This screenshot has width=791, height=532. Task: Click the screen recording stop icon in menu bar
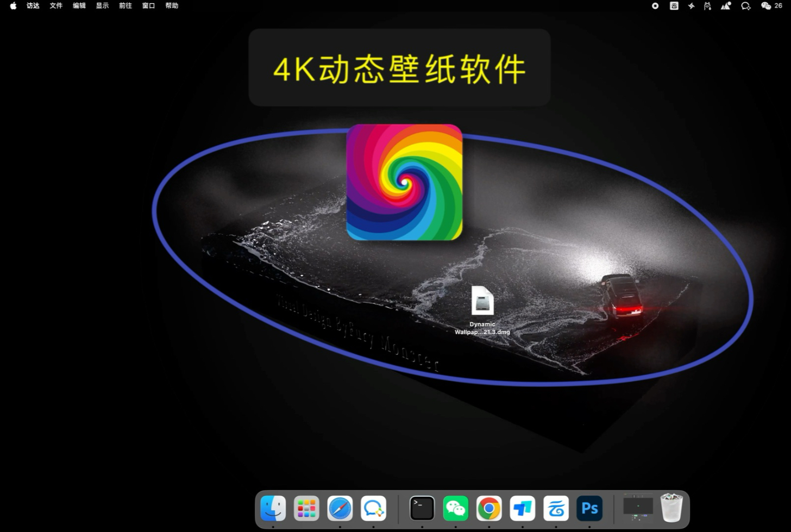coord(655,5)
